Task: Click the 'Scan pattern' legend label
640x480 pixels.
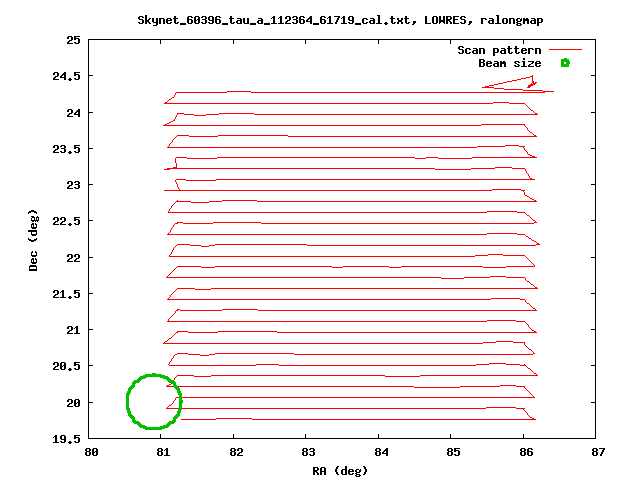Action: tap(499, 50)
